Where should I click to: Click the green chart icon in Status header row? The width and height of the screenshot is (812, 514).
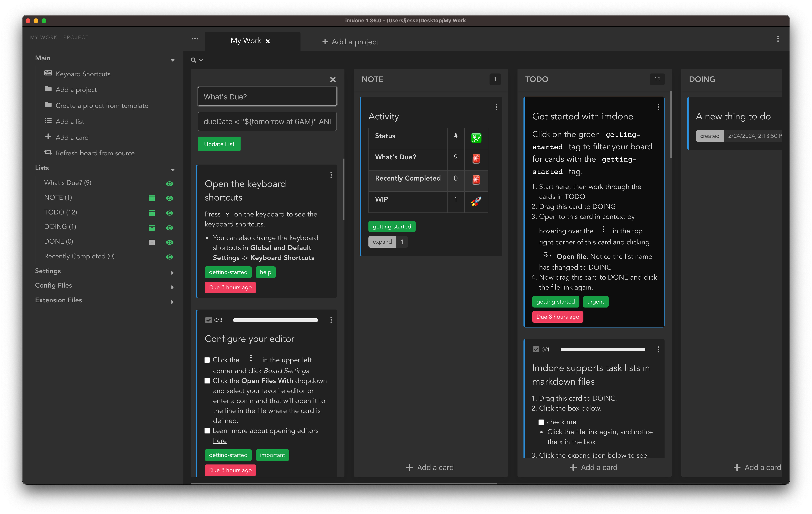point(476,138)
